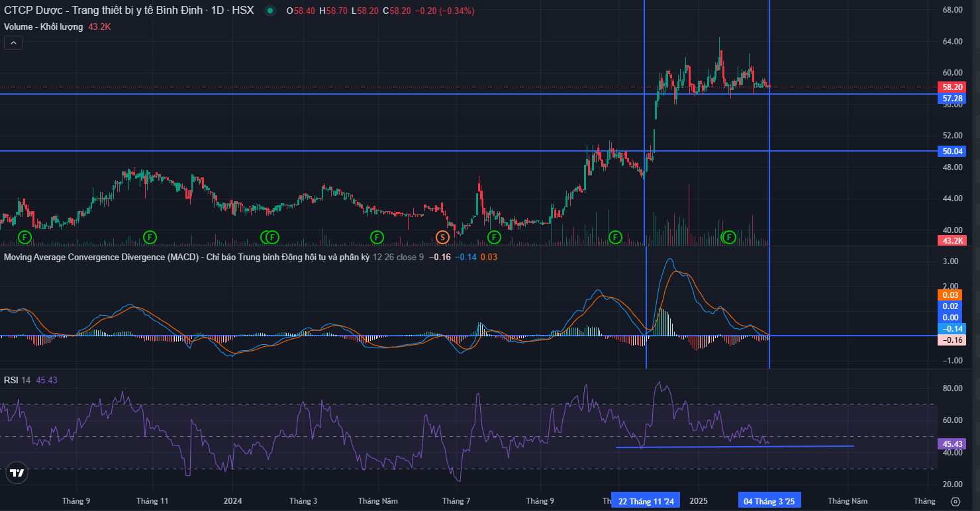The height and width of the screenshot is (511, 980).
Task: Open the rightmost green F marker
Action: tap(729, 236)
